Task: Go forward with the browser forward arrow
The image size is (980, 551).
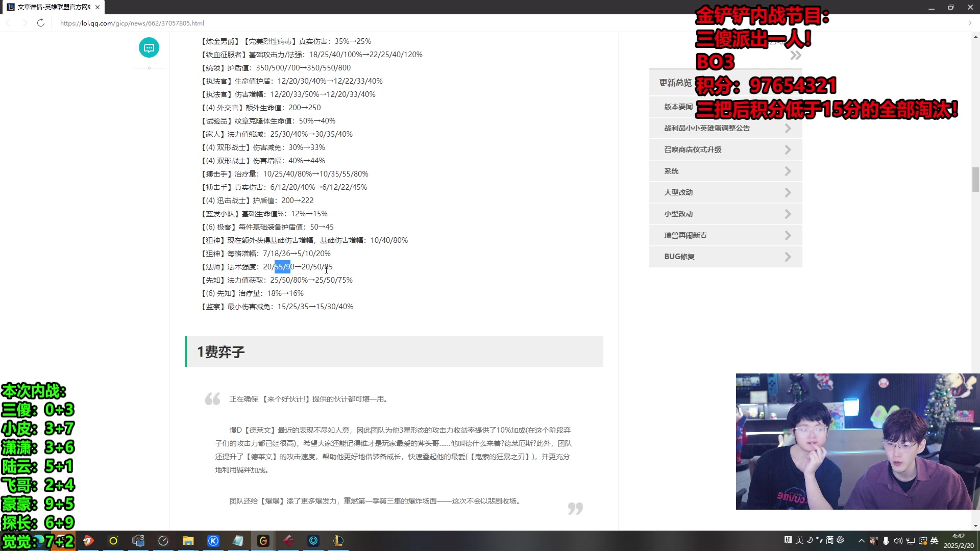Action: pyautogui.click(x=24, y=23)
